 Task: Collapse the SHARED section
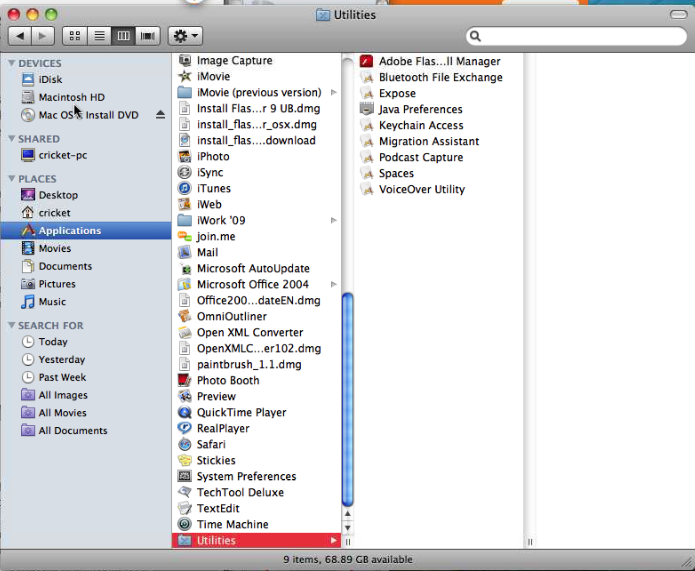12,139
